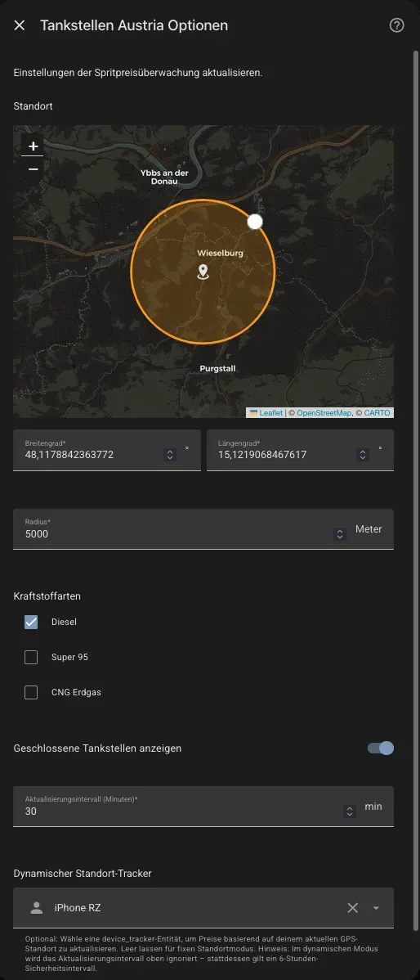Click the Diesel label text
The height and width of the screenshot is (980, 420).
(64, 622)
